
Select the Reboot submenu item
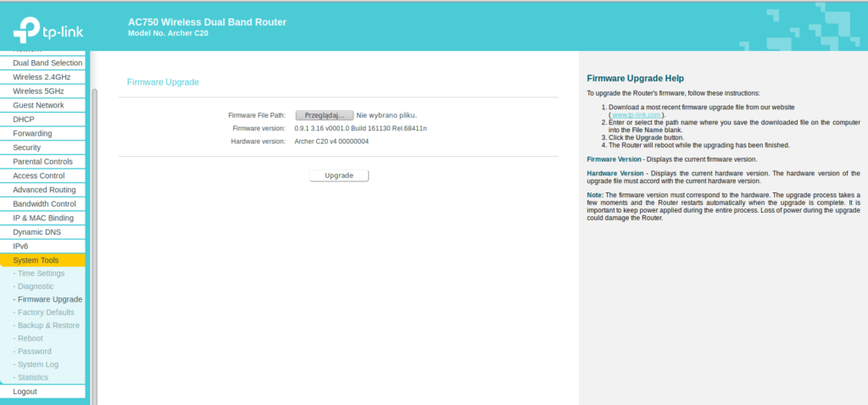coord(30,338)
